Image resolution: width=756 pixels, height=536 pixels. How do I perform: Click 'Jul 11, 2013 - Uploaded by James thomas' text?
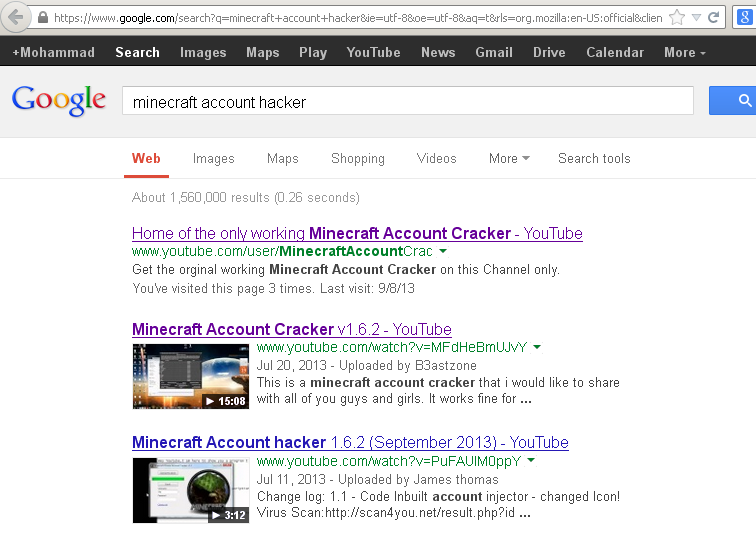tap(378, 480)
